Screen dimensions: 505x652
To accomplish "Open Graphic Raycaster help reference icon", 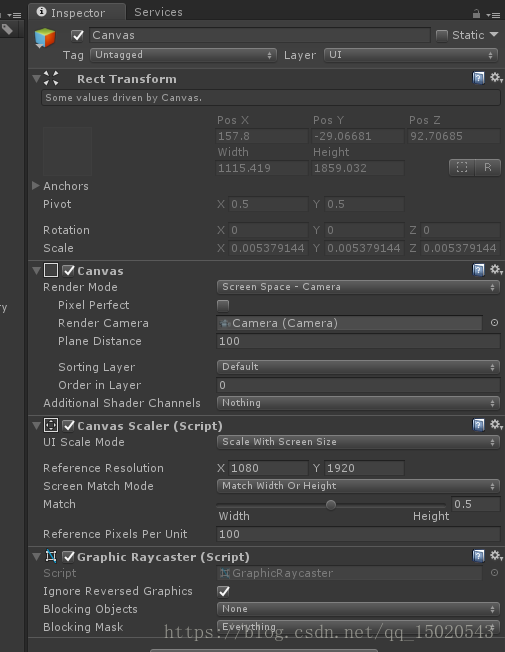I will pos(478,556).
